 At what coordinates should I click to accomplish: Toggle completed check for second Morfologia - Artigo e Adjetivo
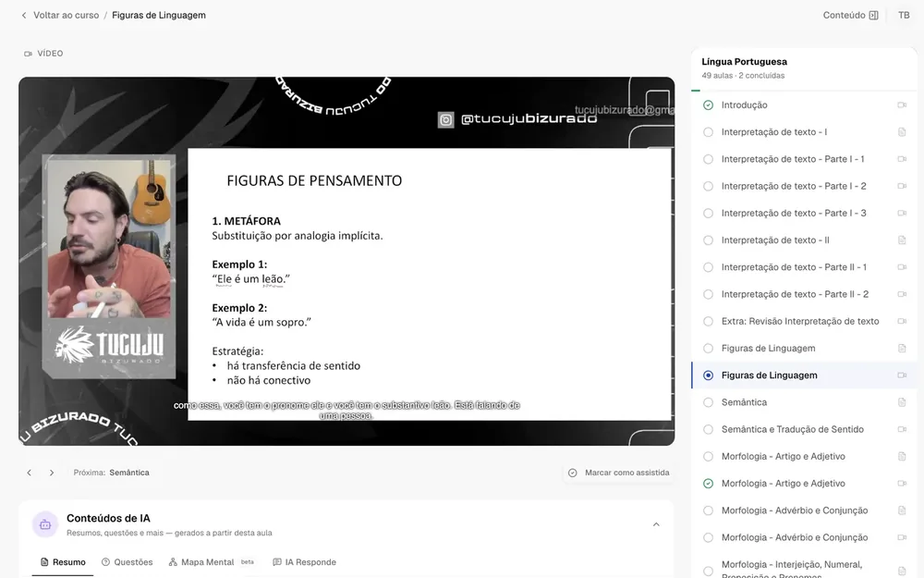point(709,484)
